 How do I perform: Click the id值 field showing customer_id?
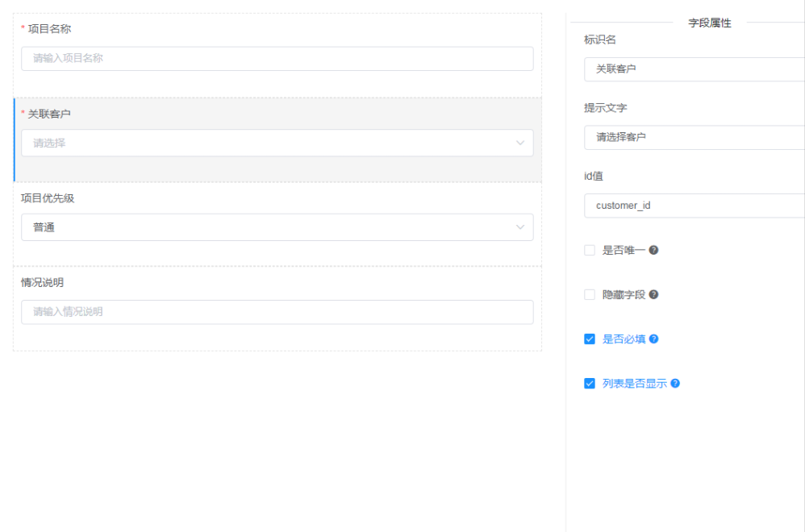(x=694, y=206)
